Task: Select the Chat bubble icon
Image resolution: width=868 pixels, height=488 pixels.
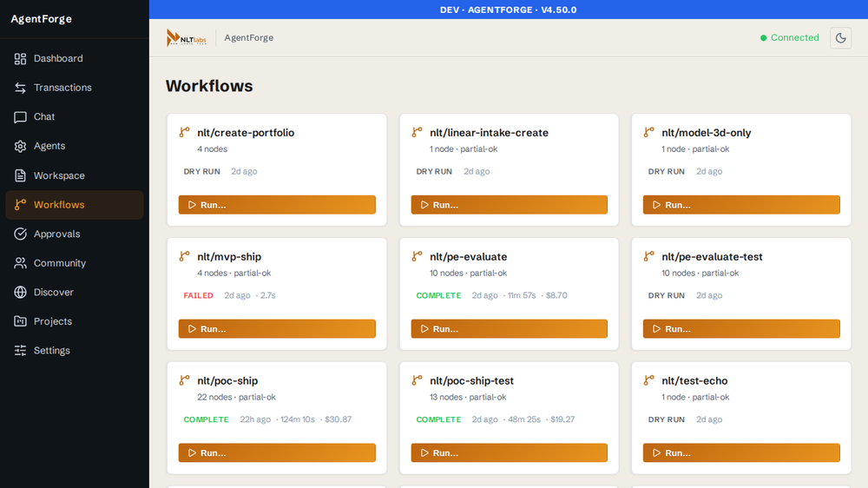Action: [x=21, y=117]
